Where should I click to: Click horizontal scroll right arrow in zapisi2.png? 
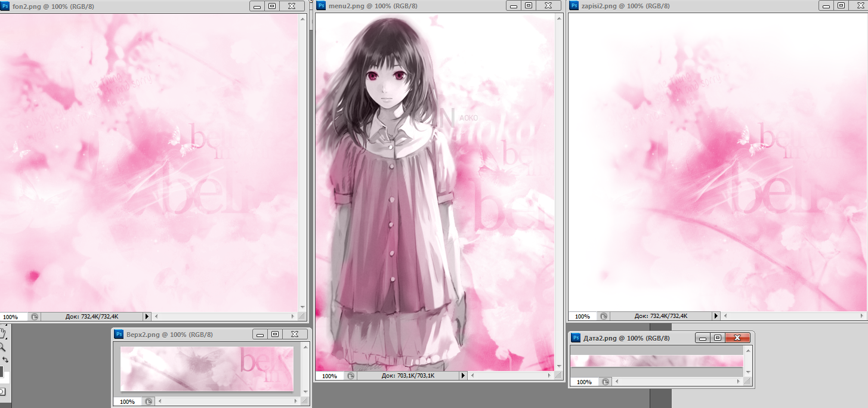[x=863, y=316]
